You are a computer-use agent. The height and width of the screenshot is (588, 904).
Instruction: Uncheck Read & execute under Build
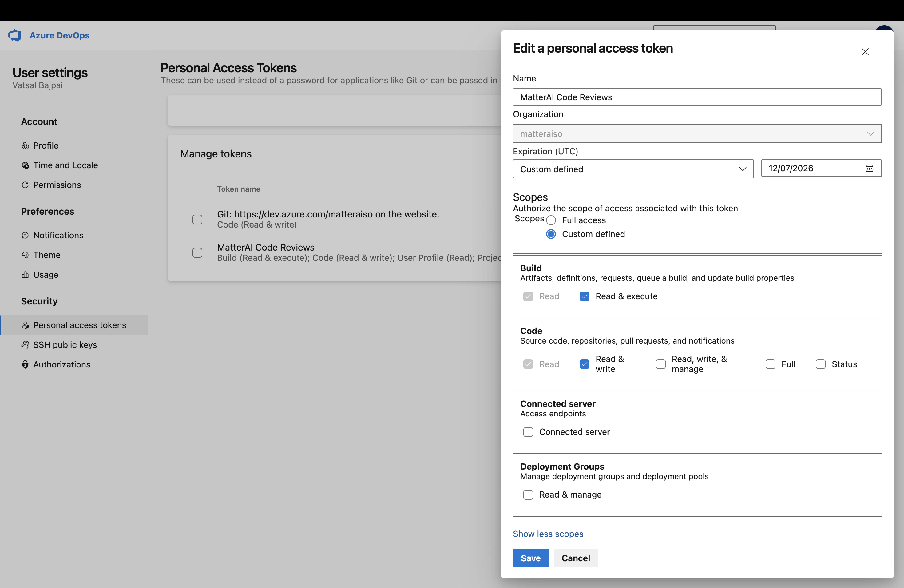(584, 296)
